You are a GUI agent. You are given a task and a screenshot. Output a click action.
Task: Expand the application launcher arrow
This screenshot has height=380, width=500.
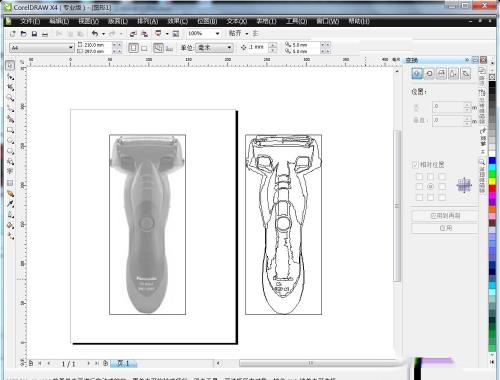click(167, 34)
